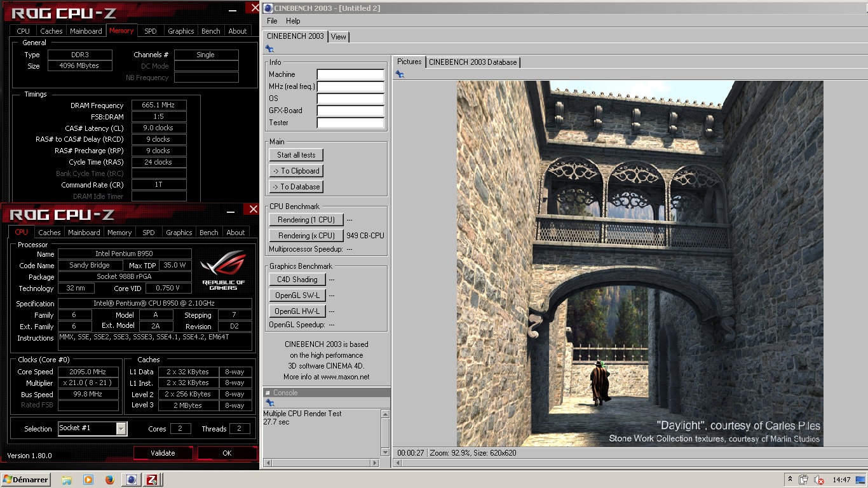The image size is (868, 488).
Task: Open the Socket #1 selection dropdown
Action: click(x=93, y=429)
